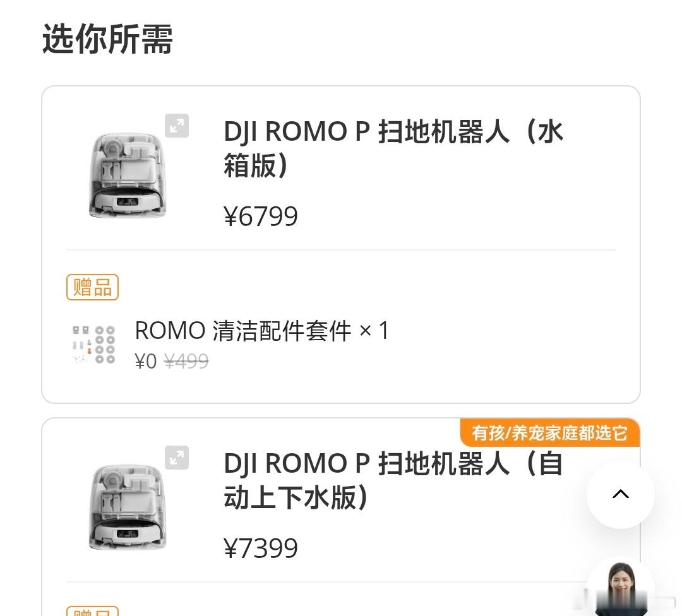Tap the partially visible second 赠品 badge
Image resolution: width=682 pixels, height=616 pixels.
tap(92, 611)
